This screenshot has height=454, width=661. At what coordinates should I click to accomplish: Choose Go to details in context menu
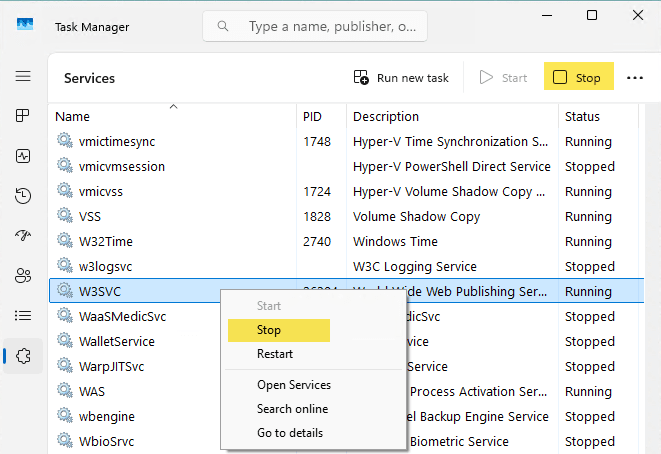point(290,433)
